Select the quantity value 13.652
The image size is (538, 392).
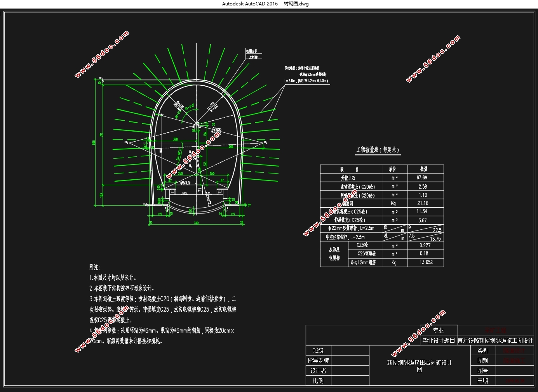click(426, 262)
